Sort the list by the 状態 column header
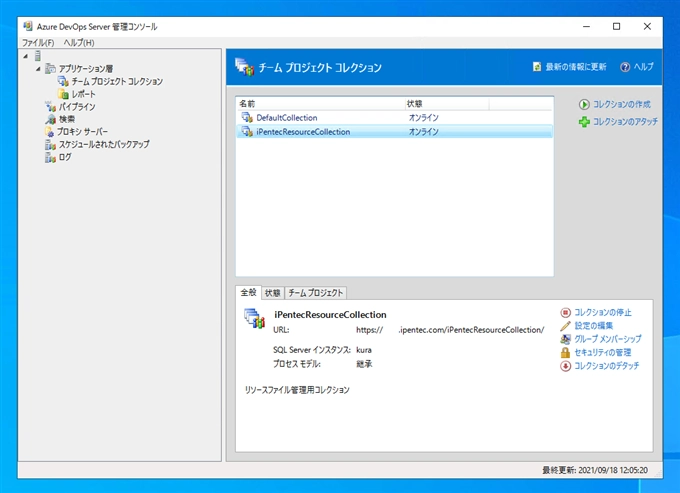680x493 pixels. coord(446,104)
